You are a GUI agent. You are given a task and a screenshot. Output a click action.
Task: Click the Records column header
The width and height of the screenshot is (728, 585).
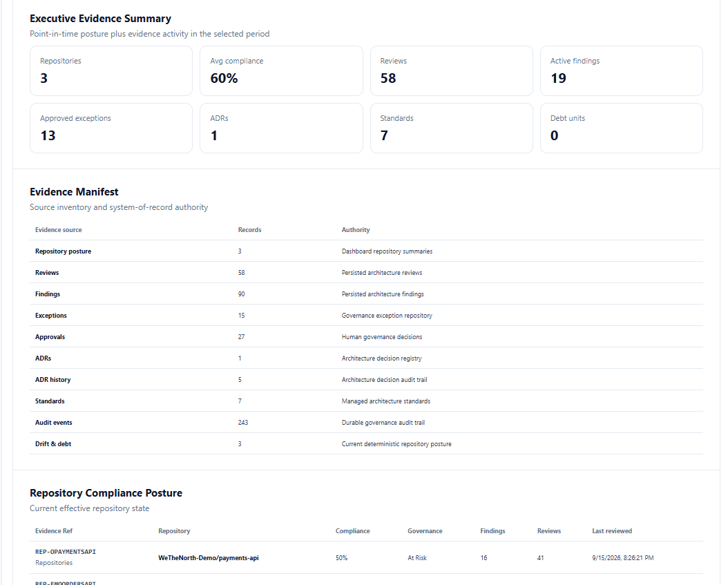[250, 230]
